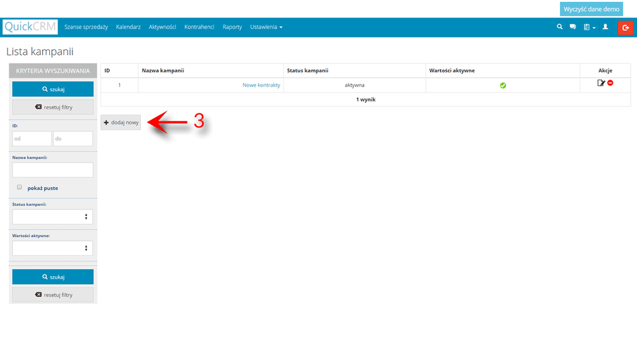Open the chat messages icon
This screenshot has height=364, width=637.
573,27
